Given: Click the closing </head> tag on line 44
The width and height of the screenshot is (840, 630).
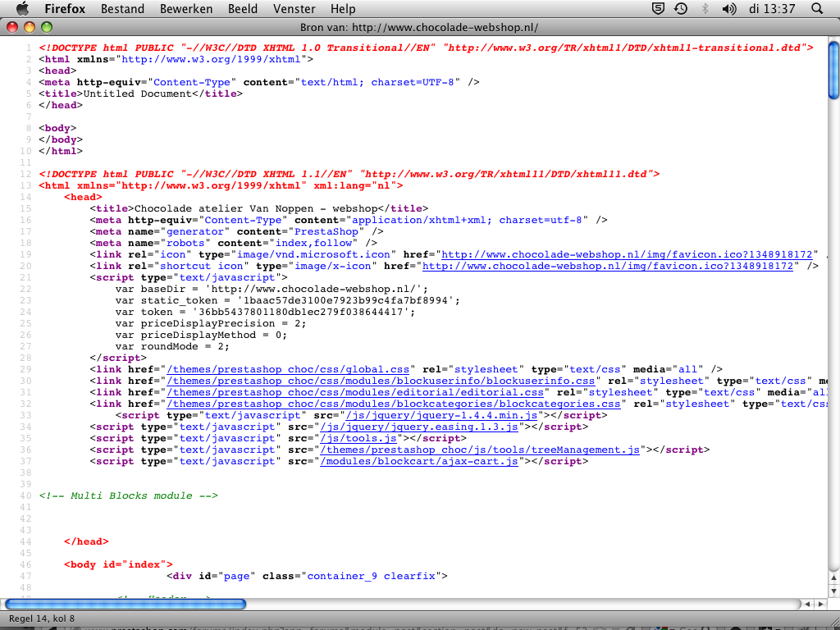Looking at the screenshot, I should tap(86, 541).
